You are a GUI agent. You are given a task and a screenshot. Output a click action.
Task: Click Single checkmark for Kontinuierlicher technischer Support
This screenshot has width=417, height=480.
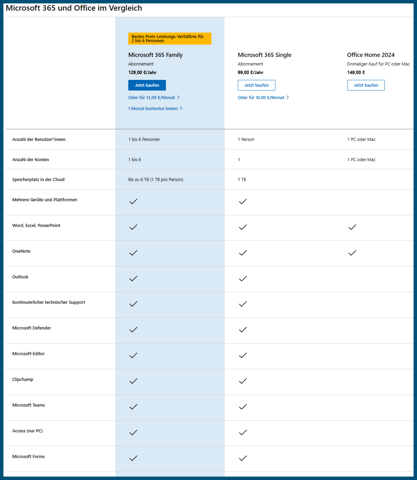pyautogui.click(x=243, y=304)
